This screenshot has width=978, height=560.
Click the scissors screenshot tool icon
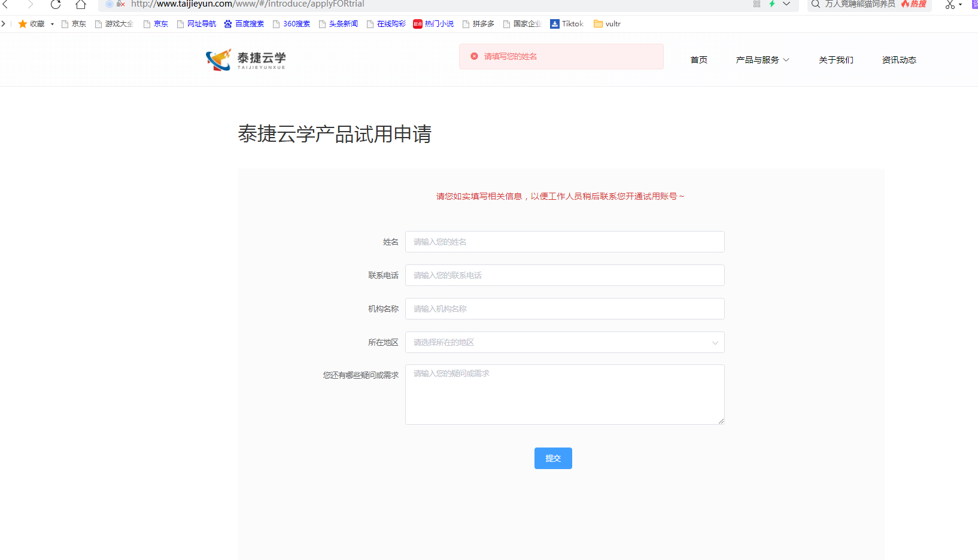[x=950, y=5]
